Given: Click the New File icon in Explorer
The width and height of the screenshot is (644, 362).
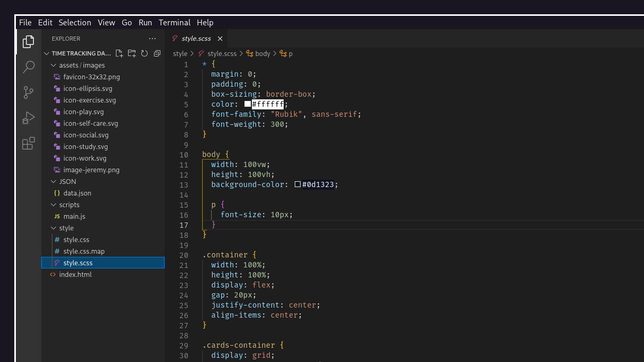Looking at the screenshot, I should click(119, 53).
